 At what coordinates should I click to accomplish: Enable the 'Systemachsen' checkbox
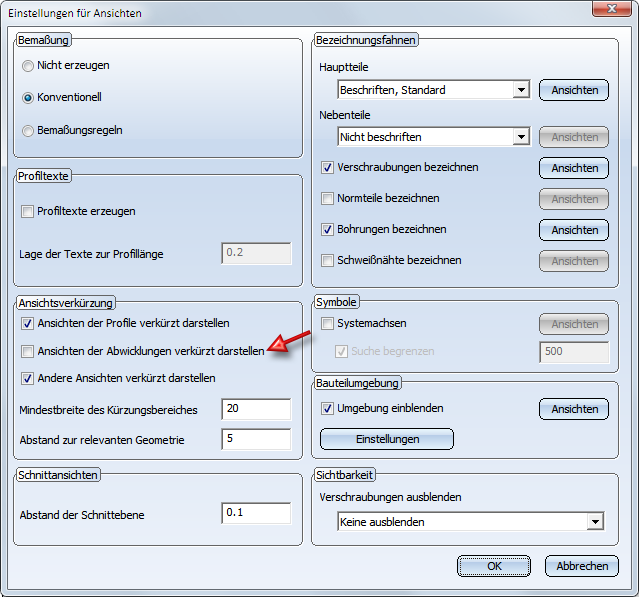click(x=327, y=324)
